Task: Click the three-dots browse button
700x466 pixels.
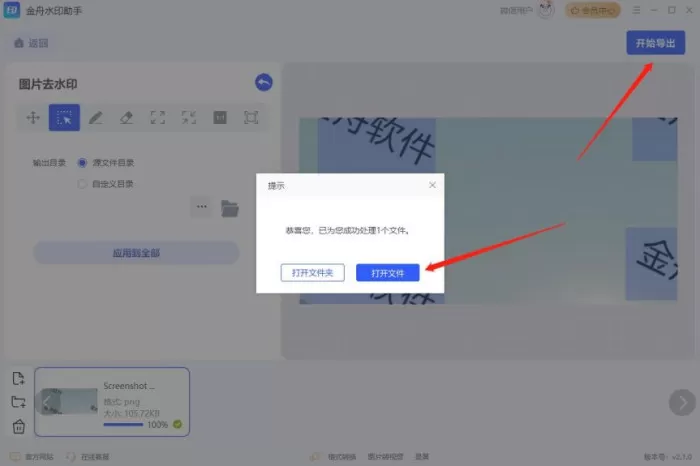Action: tap(202, 207)
